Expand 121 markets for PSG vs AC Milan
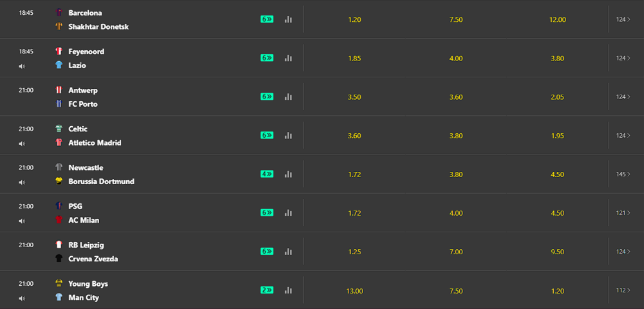Screen dimensions: 644x309 point(623,212)
